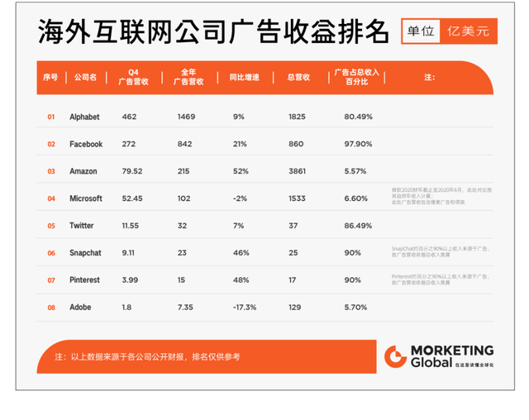Screen dimensions: 529x420
Task: Click the title '海外互联网公司广告收益排名'
Action: coord(214,31)
